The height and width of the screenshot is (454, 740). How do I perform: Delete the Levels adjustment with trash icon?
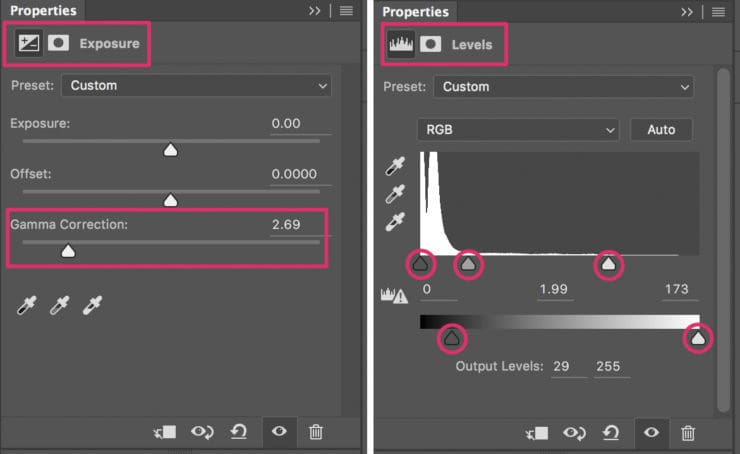tap(688, 432)
